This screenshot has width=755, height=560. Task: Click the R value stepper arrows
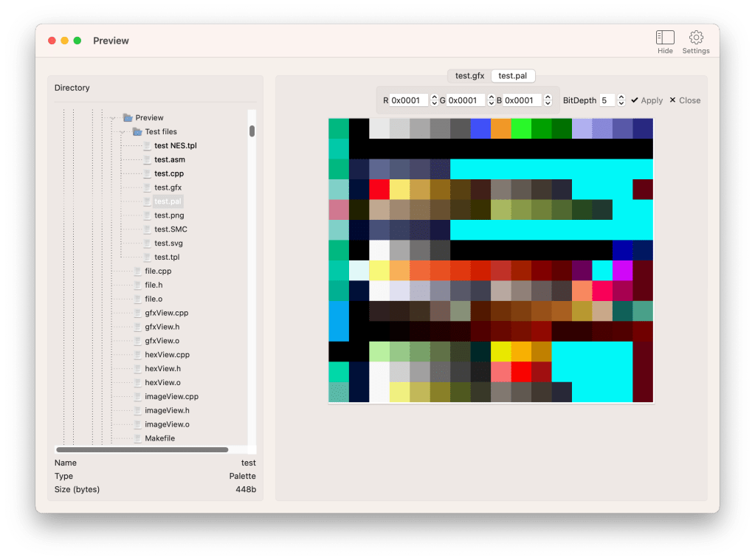coord(434,100)
